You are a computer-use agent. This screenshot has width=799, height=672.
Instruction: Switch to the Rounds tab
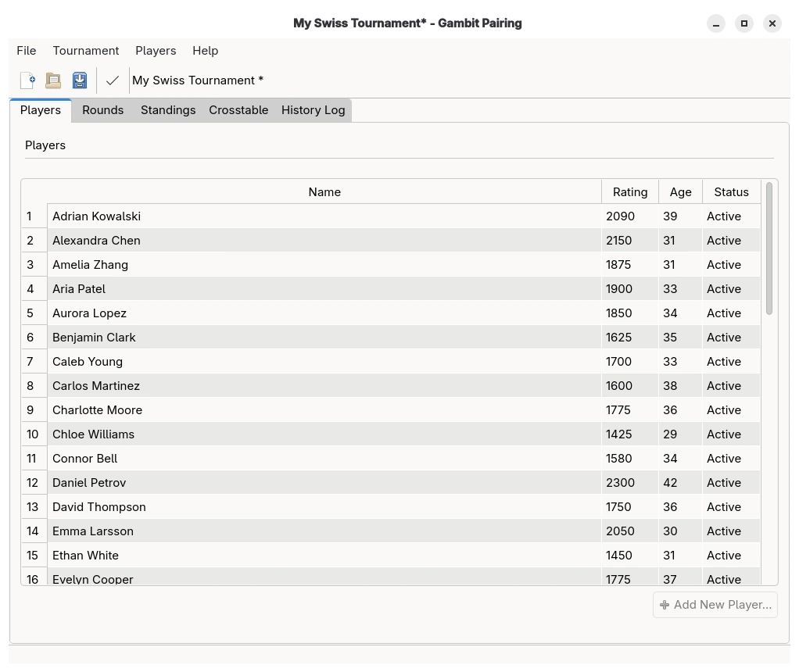[103, 110]
